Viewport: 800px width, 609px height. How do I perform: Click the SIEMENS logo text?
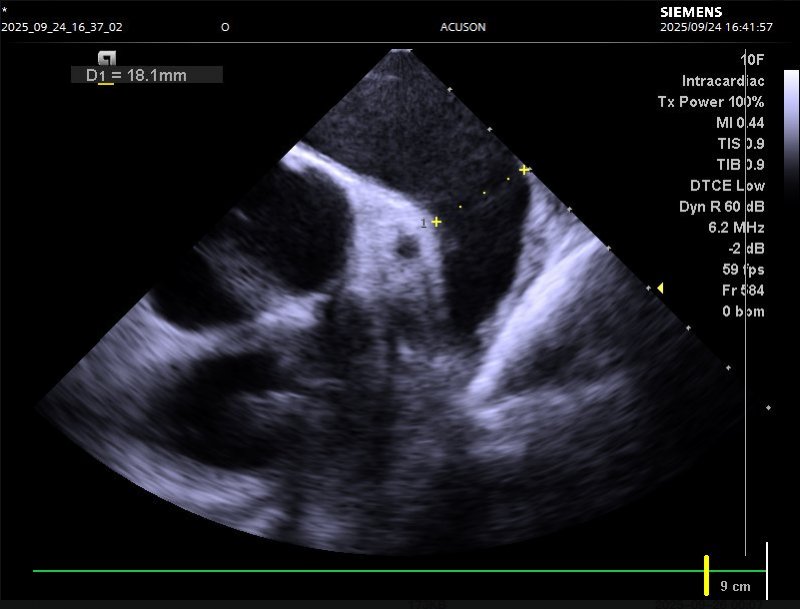click(691, 12)
